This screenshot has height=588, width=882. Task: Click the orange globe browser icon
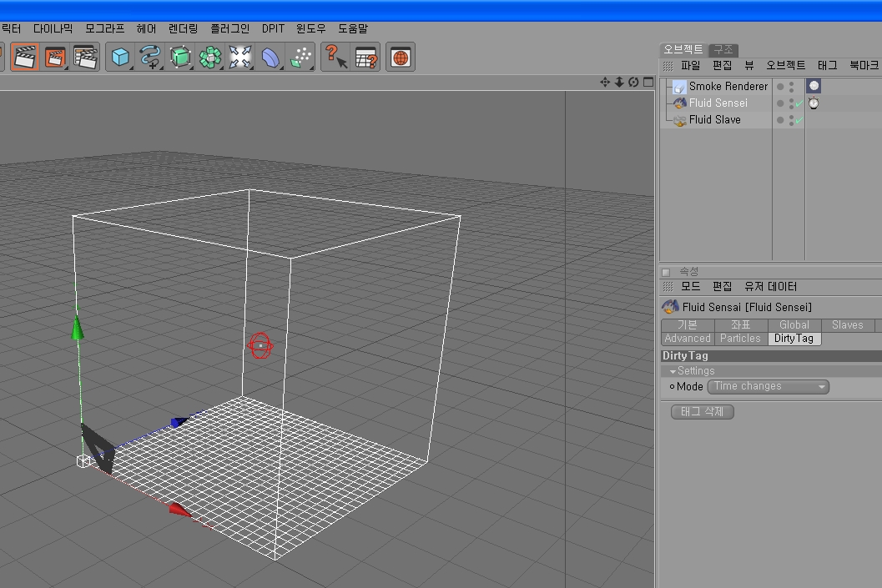[401, 57]
